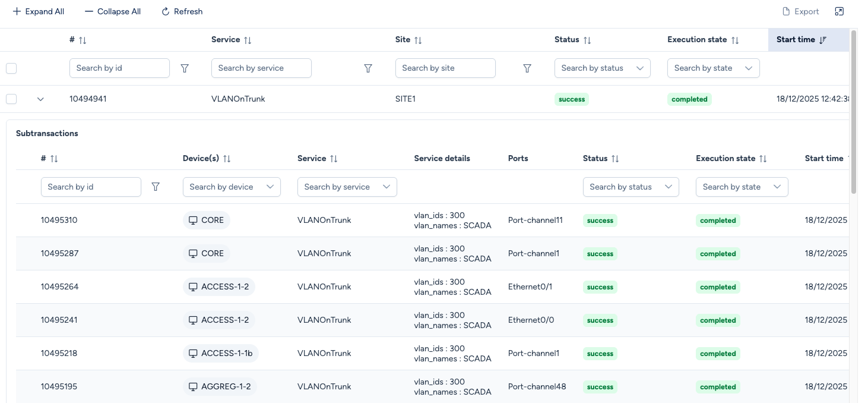
Task: Sort subtransactions by Device(s) arrows
Action: point(227,159)
